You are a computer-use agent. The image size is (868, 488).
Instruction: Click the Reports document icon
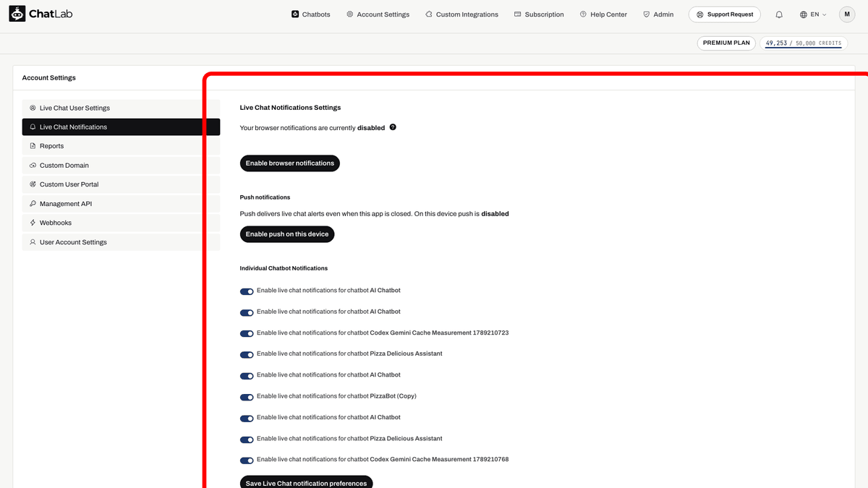[x=33, y=146]
